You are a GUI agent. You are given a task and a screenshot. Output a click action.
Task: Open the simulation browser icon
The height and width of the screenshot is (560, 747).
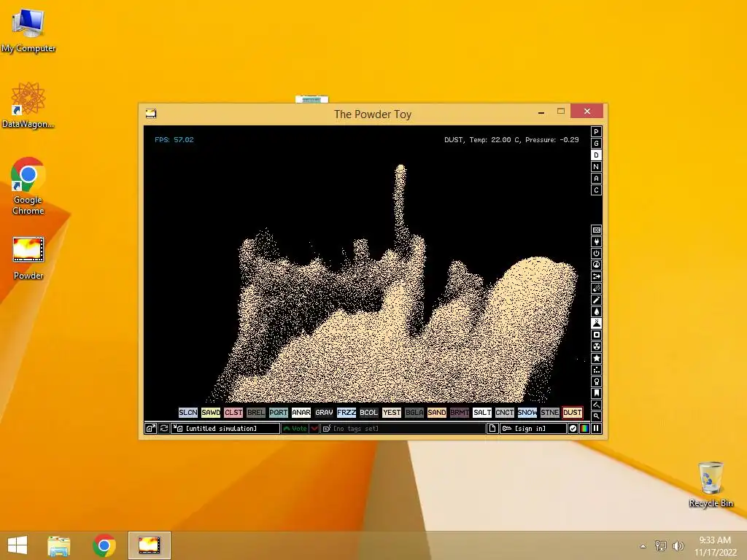pos(150,429)
